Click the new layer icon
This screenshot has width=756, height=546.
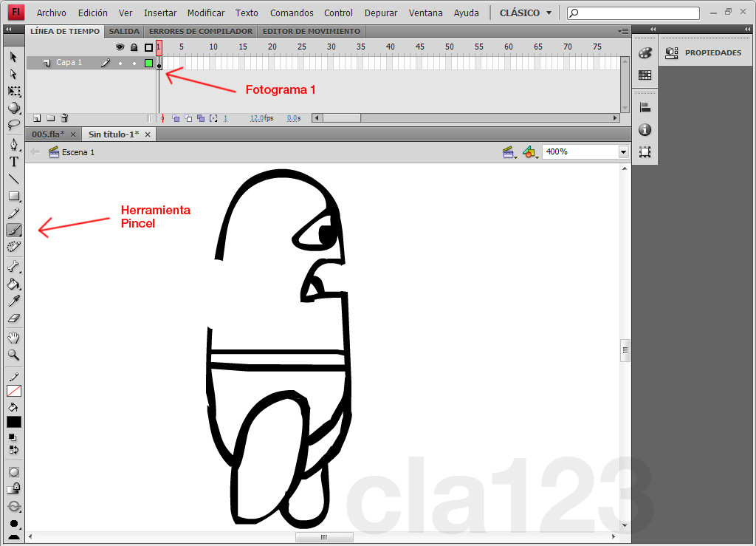[x=37, y=118]
